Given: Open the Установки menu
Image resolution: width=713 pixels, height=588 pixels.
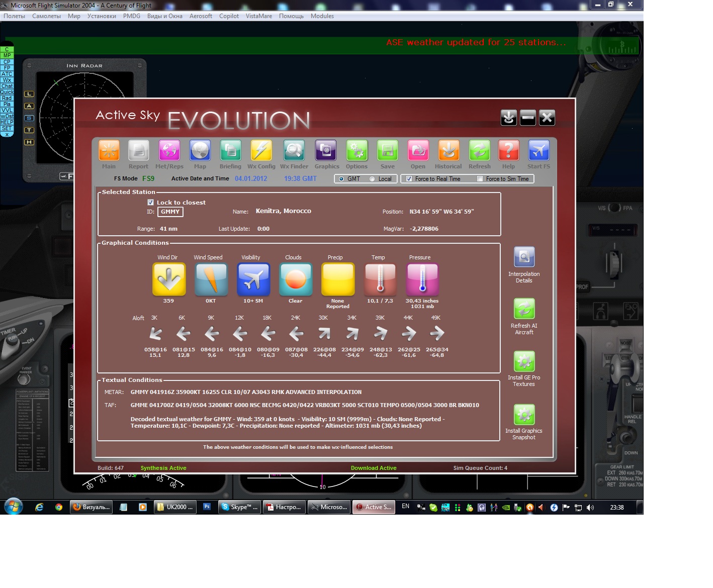Looking at the screenshot, I should click(102, 16).
